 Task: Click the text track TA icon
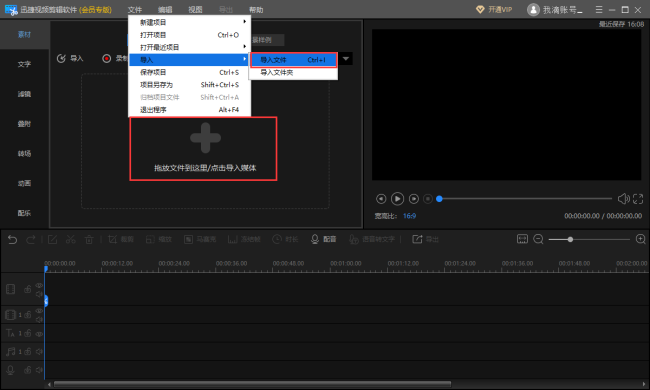pyautogui.click(x=10, y=333)
